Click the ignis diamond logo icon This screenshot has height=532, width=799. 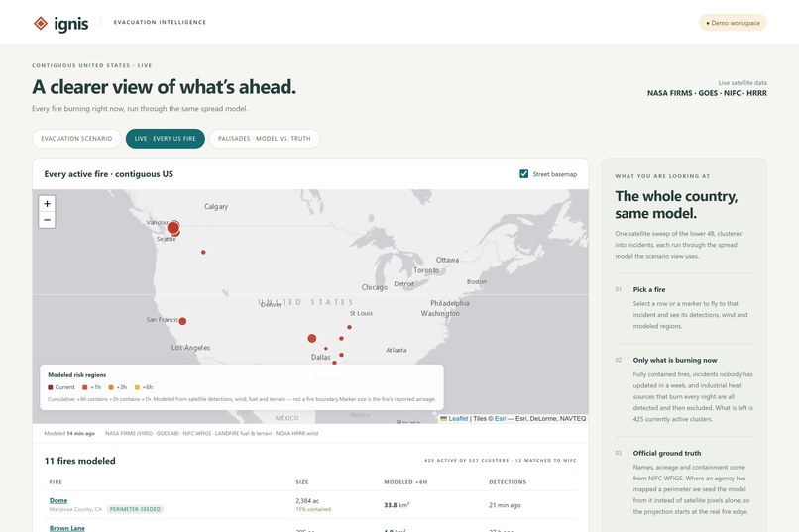(x=41, y=23)
